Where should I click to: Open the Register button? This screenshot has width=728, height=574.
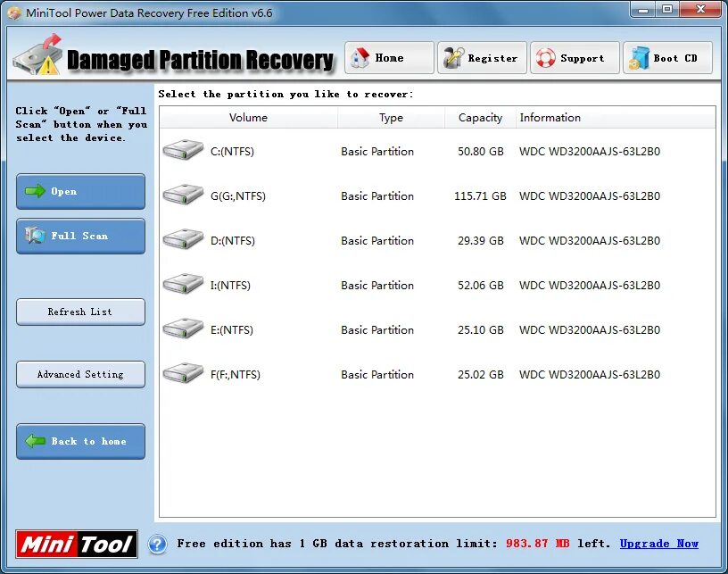tap(482, 58)
